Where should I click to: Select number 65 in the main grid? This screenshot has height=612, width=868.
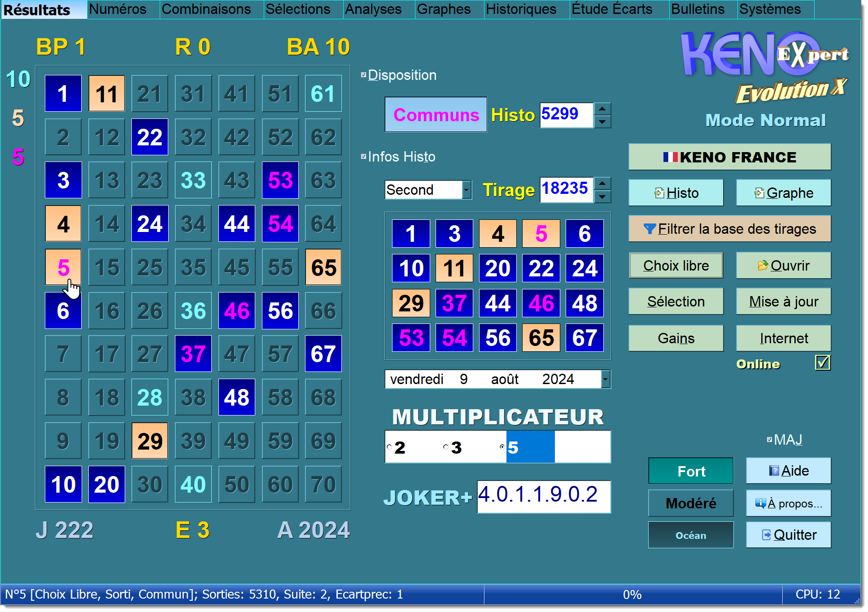323,267
